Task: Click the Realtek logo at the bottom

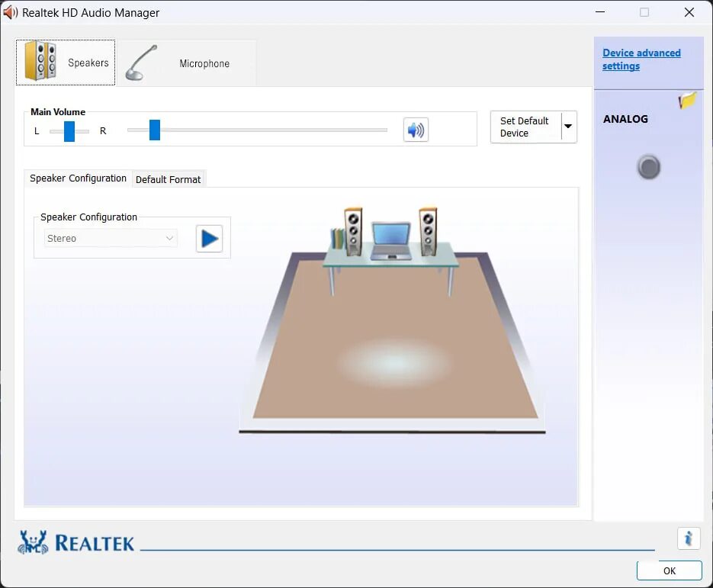Action: 74,541
